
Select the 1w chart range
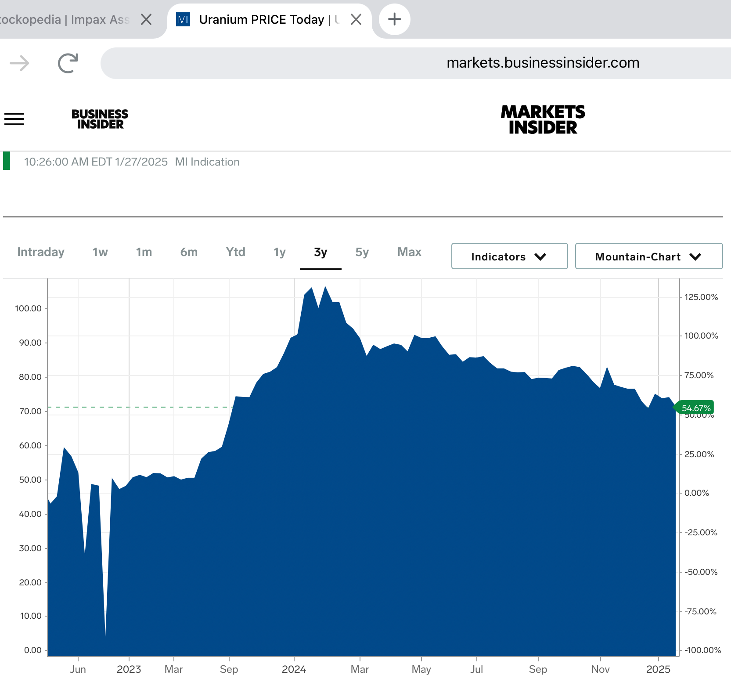click(100, 252)
